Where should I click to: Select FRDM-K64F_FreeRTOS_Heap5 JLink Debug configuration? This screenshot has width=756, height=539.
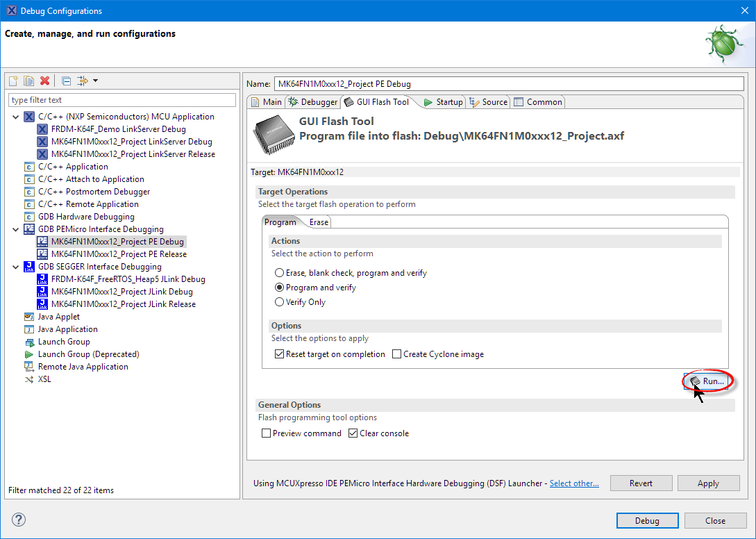[x=128, y=279]
